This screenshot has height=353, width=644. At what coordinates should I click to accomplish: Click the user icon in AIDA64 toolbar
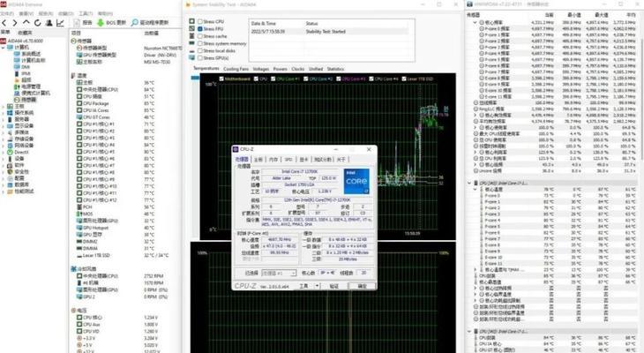49,23
